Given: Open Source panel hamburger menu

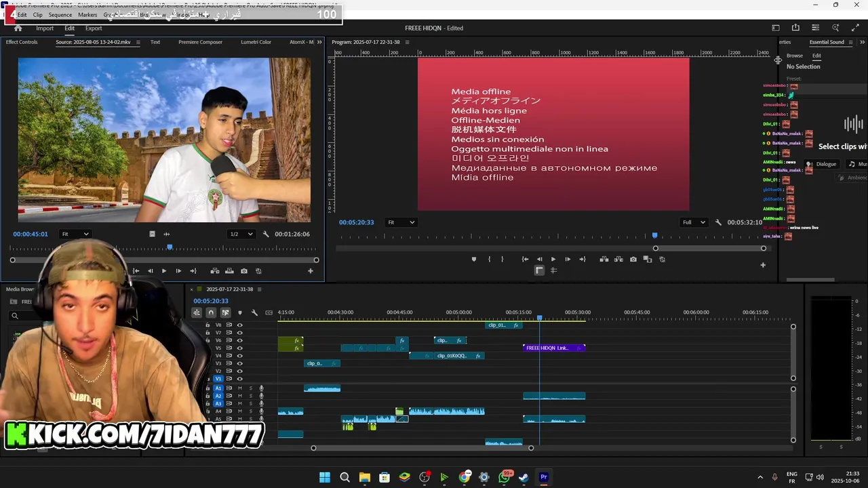Looking at the screenshot, I should click(x=138, y=42).
